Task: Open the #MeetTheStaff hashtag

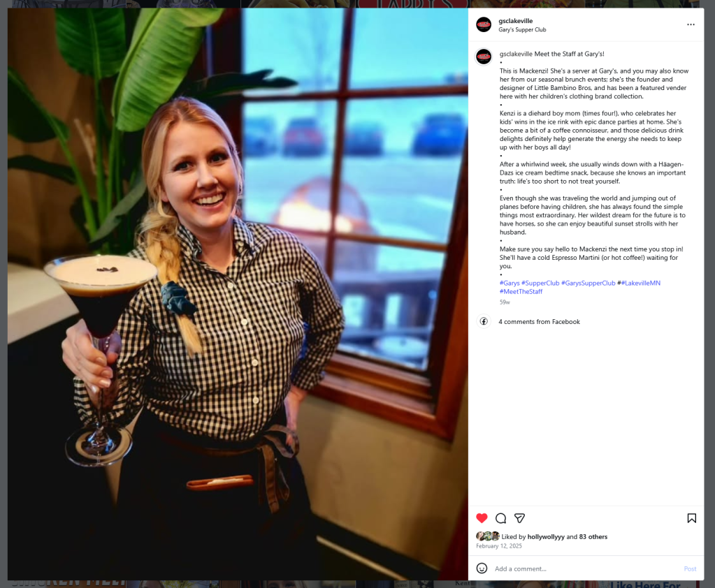Action: tap(521, 291)
